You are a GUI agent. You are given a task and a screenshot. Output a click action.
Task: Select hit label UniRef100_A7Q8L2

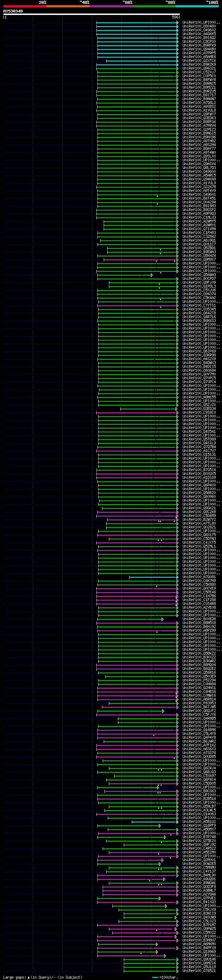(199, 103)
